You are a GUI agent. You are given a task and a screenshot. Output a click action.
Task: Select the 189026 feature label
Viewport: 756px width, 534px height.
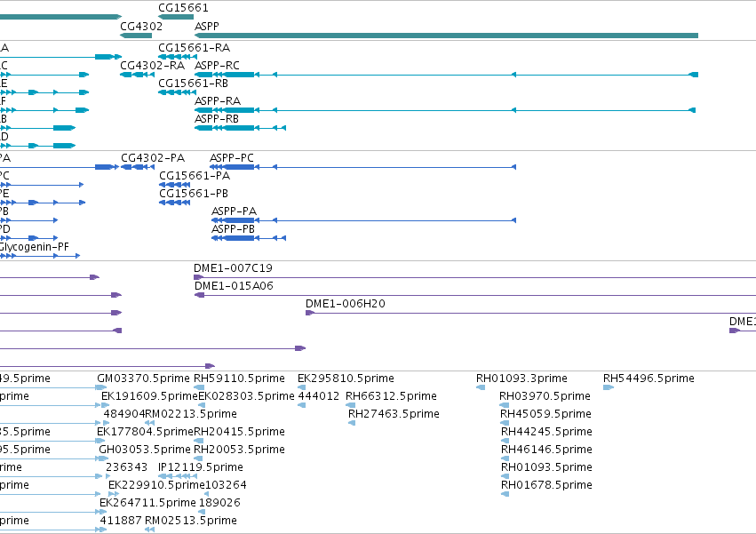click(219, 503)
